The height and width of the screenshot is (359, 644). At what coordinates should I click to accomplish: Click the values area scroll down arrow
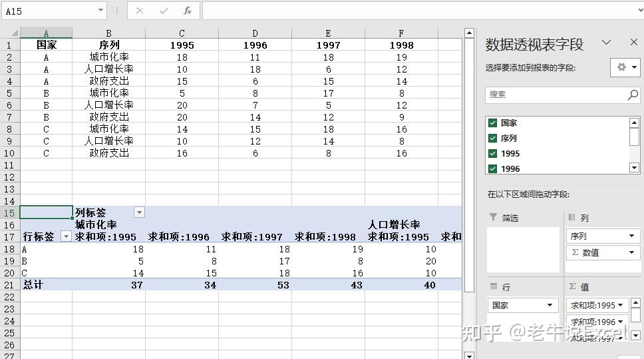[x=635, y=336]
